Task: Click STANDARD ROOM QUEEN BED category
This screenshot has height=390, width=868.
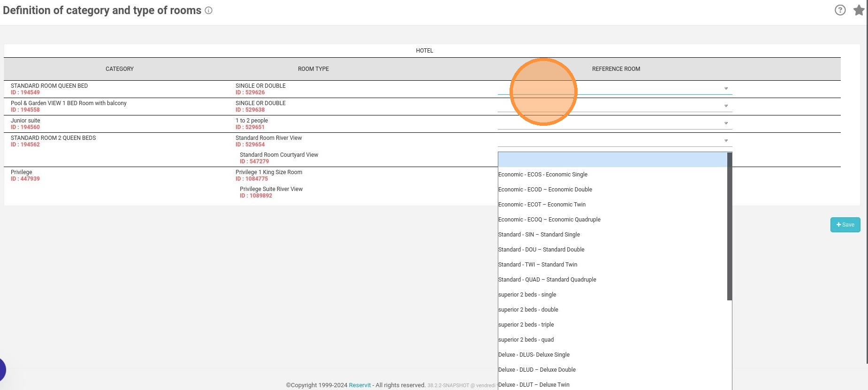Action: [x=49, y=86]
